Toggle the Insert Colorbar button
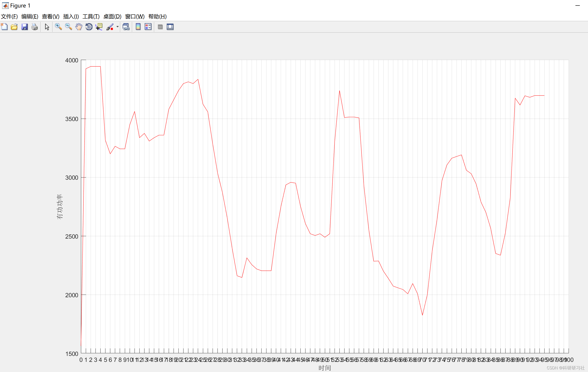Image resolution: width=588 pixels, height=372 pixels. 138,27
